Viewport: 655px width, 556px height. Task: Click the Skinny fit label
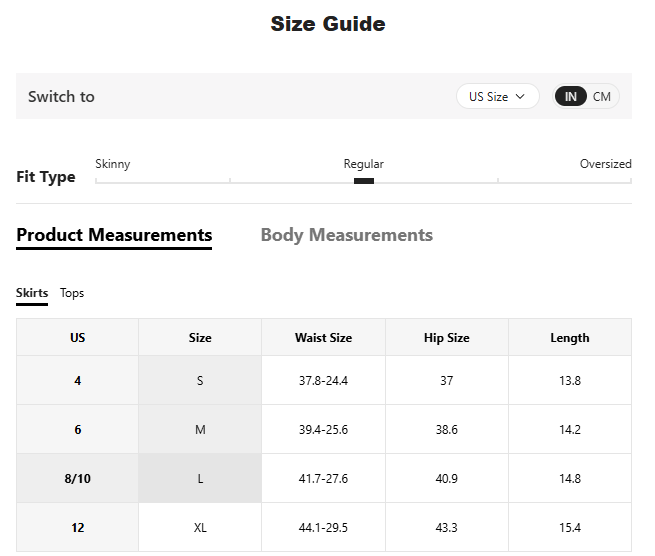[x=113, y=164]
